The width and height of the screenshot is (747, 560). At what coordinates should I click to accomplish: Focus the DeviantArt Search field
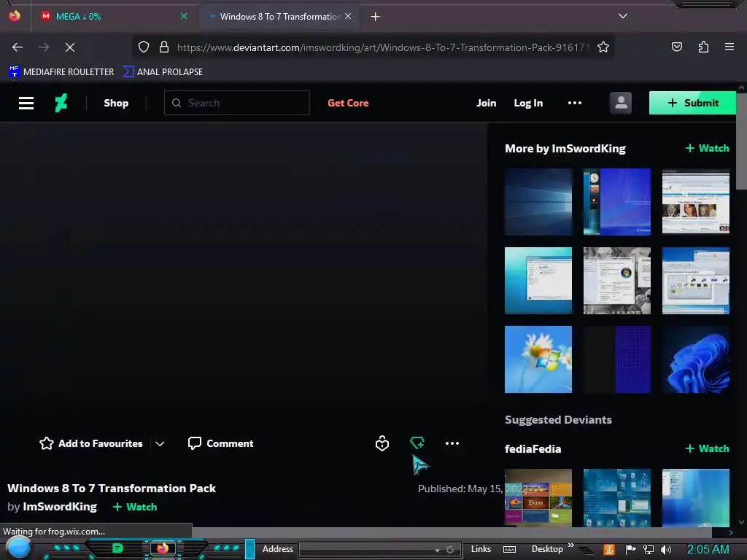pyautogui.click(x=237, y=103)
